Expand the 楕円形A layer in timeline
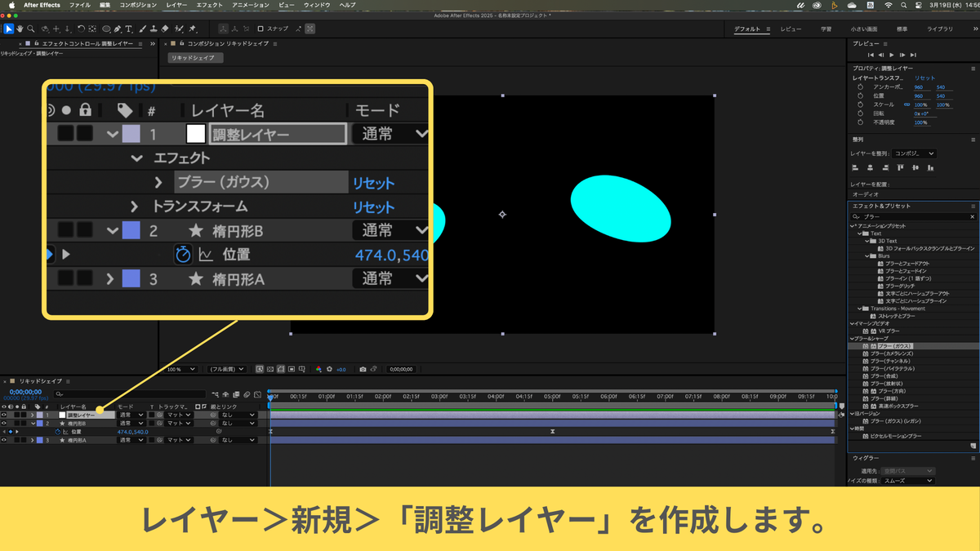The image size is (980, 551). pos(33,440)
